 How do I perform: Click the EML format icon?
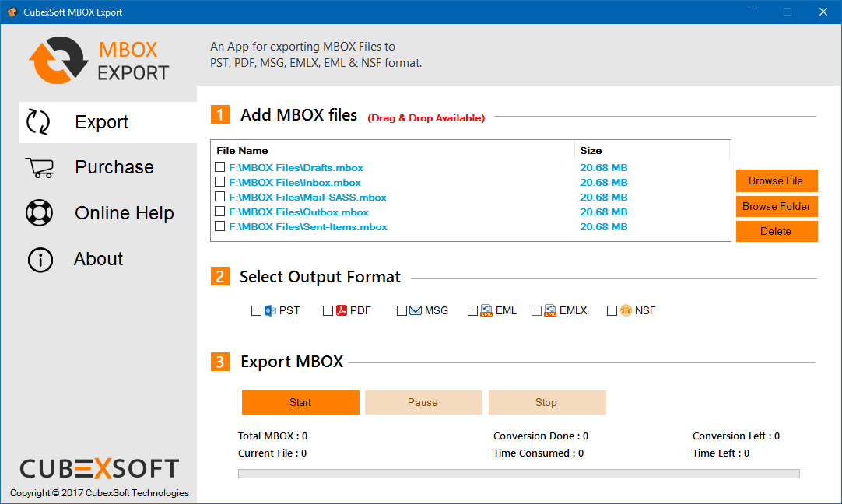pos(486,310)
